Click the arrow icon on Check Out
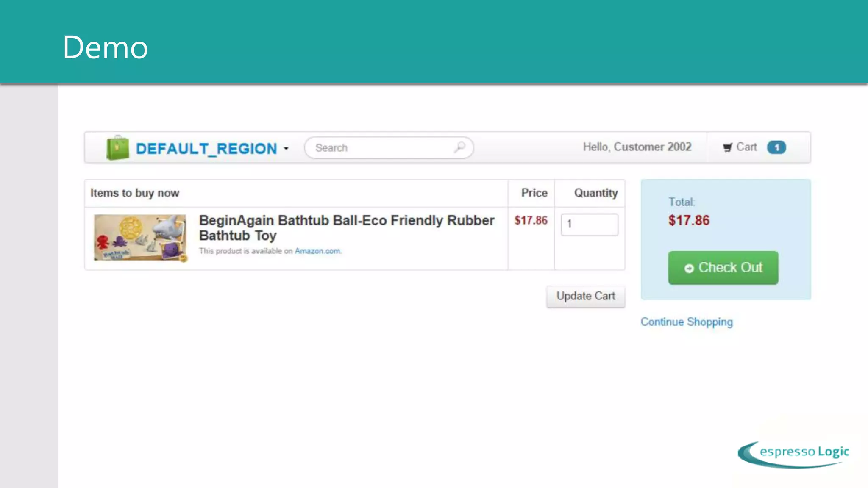 coord(689,268)
